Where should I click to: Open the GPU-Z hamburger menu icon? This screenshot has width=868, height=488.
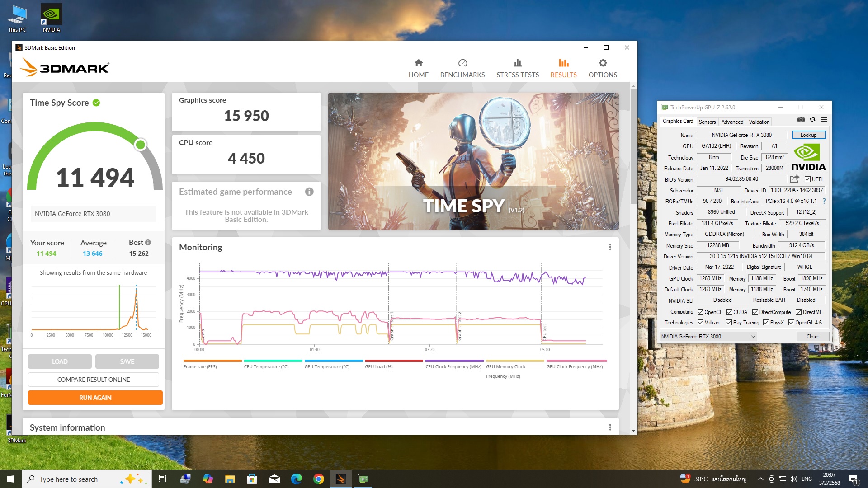click(x=824, y=120)
